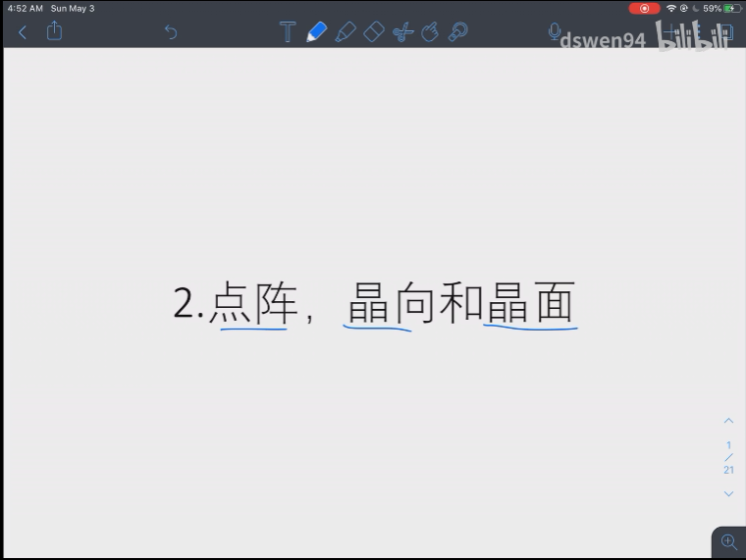Open the zoom magnifier box
The image size is (746, 560).
coord(729,541)
